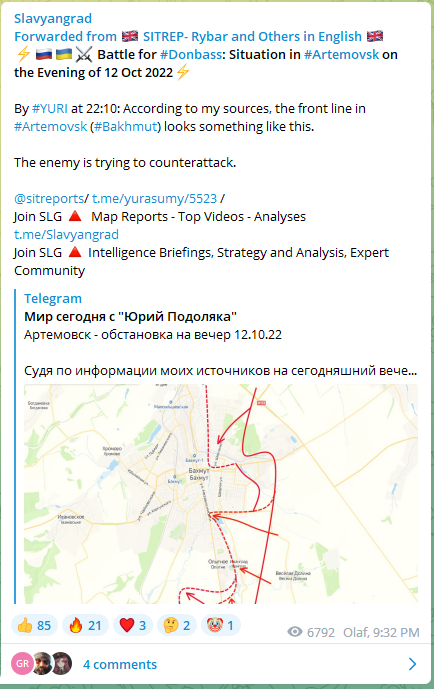Follow the t.me/yurasumy/5523 link

(x=154, y=199)
